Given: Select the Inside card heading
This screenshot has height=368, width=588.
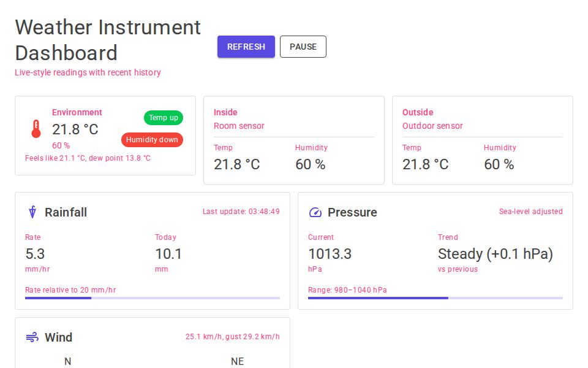Looking at the screenshot, I should (x=225, y=112).
